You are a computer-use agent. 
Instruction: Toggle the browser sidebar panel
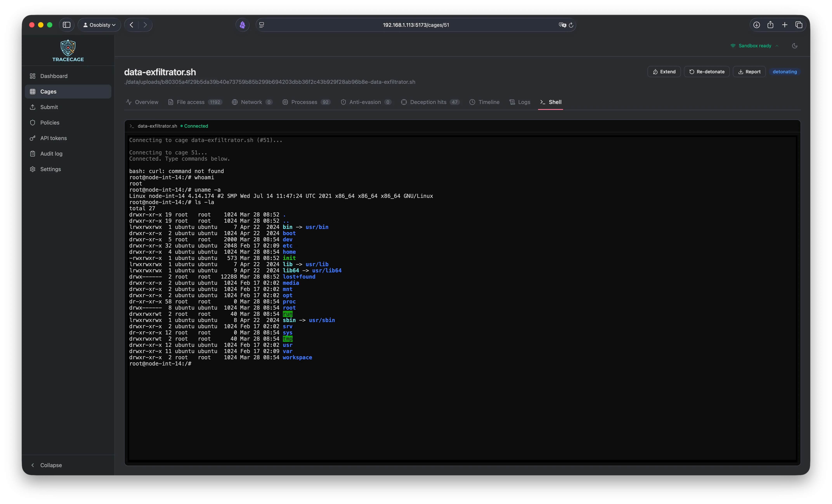[x=67, y=25]
